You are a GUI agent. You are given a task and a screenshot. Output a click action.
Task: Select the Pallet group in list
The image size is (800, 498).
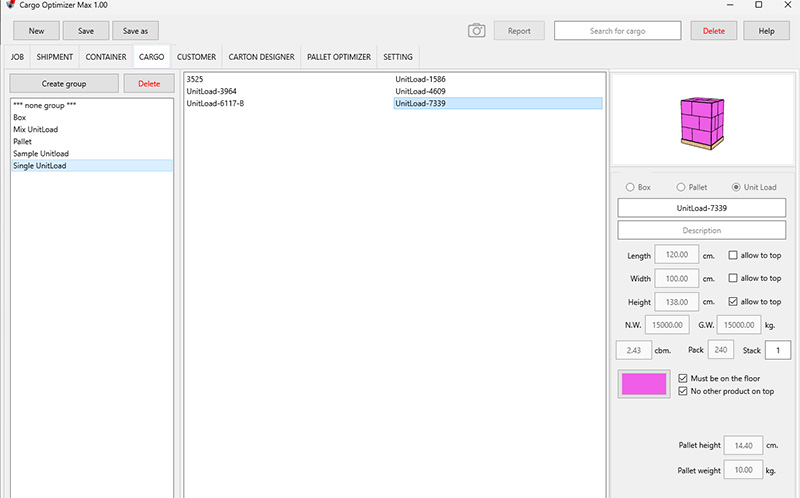click(92, 141)
